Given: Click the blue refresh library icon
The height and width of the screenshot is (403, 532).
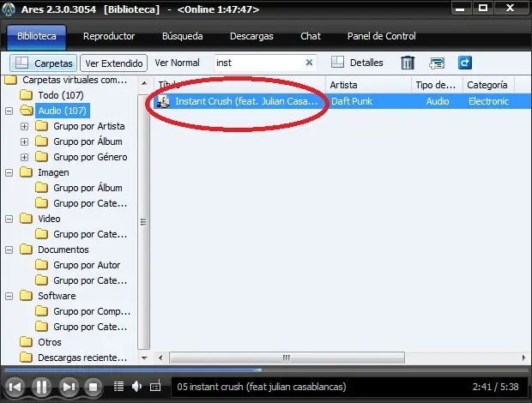Looking at the screenshot, I should coord(465,63).
